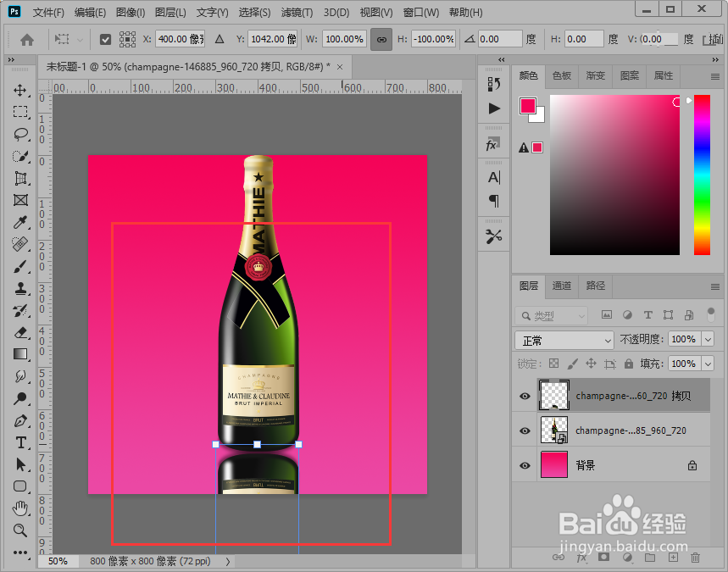Hide the champagne-...85_960_720 layer
Image resolution: width=728 pixels, height=572 pixels.
525,430
